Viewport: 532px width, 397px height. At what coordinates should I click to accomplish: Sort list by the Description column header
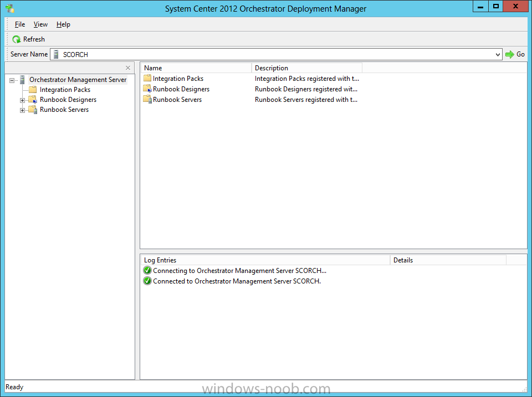click(306, 68)
